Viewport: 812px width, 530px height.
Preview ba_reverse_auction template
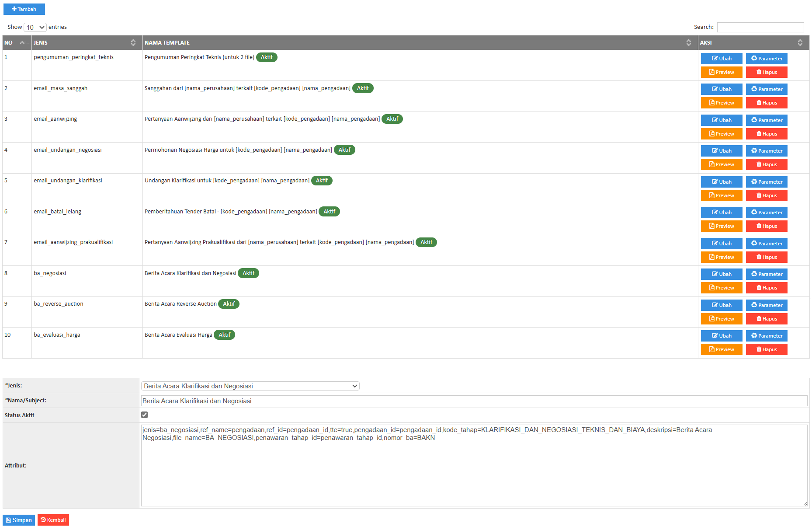[722, 319]
